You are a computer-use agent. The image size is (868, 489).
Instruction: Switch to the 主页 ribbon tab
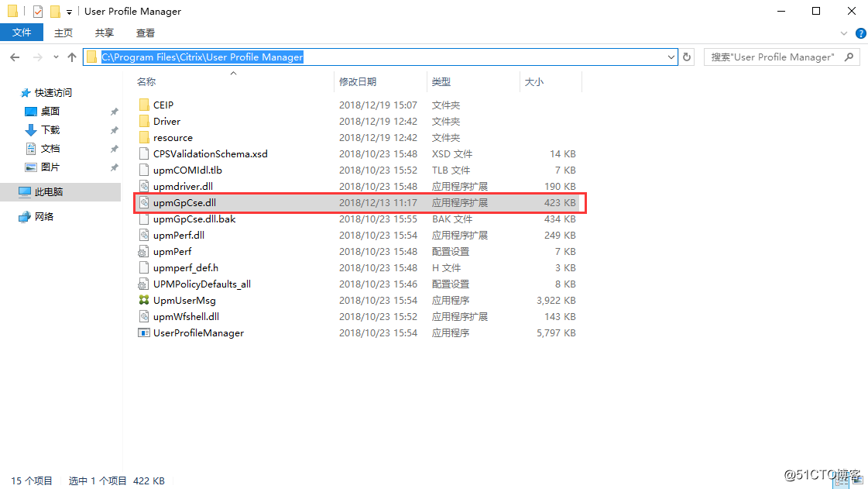63,33
